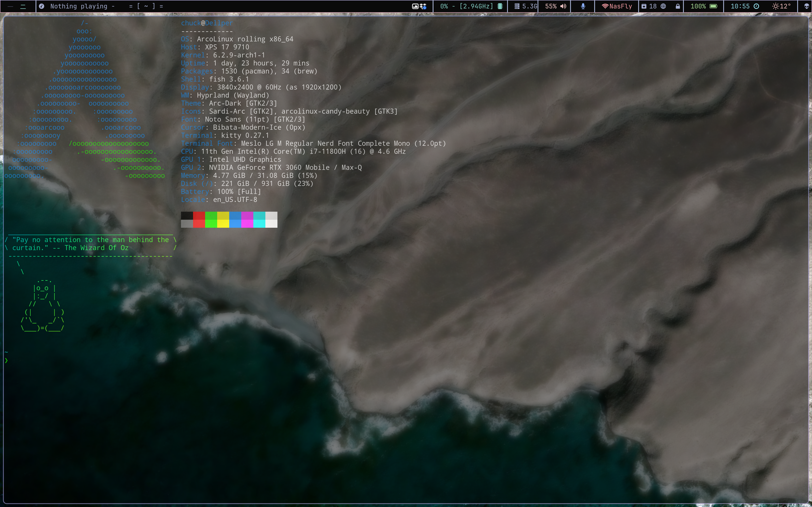Click the Dropbox tray icon

tap(424, 6)
